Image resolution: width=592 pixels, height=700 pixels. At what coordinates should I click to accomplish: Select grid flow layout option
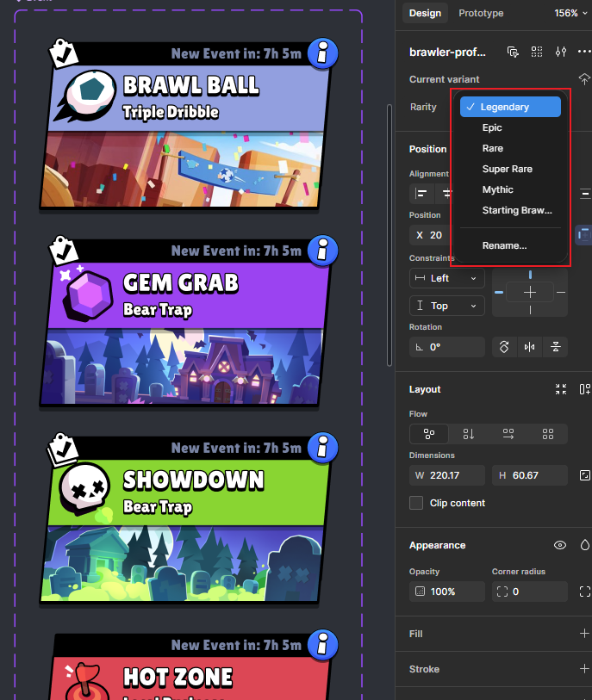click(x=548, y=434)
